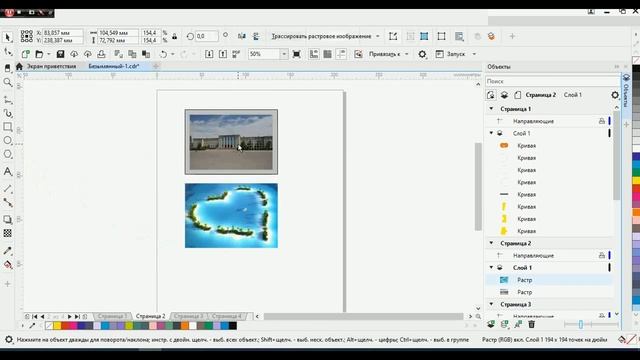
Task: Click yellow swatch in bottom palette
Action: tap(57, 326)
